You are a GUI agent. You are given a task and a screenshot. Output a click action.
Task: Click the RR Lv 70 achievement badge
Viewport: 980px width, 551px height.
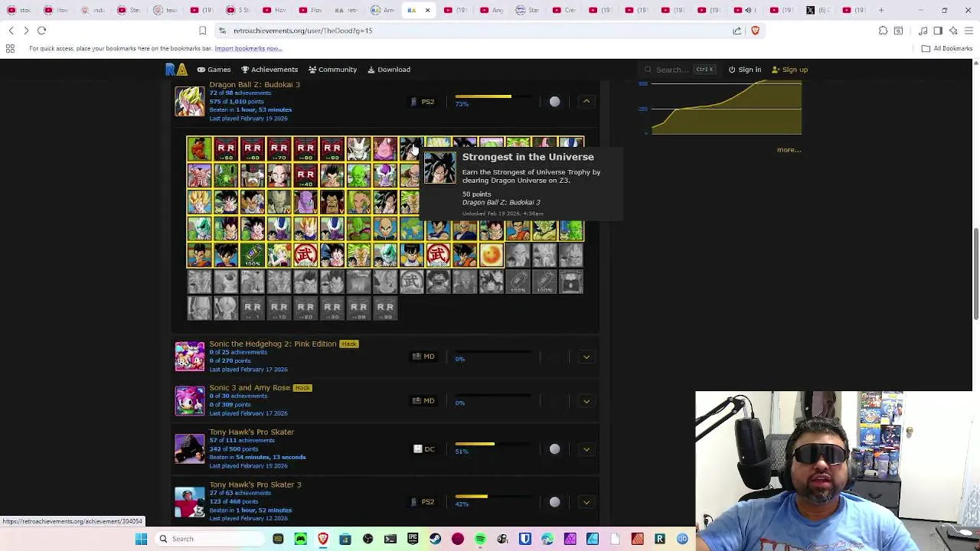(x=279, y=148)
